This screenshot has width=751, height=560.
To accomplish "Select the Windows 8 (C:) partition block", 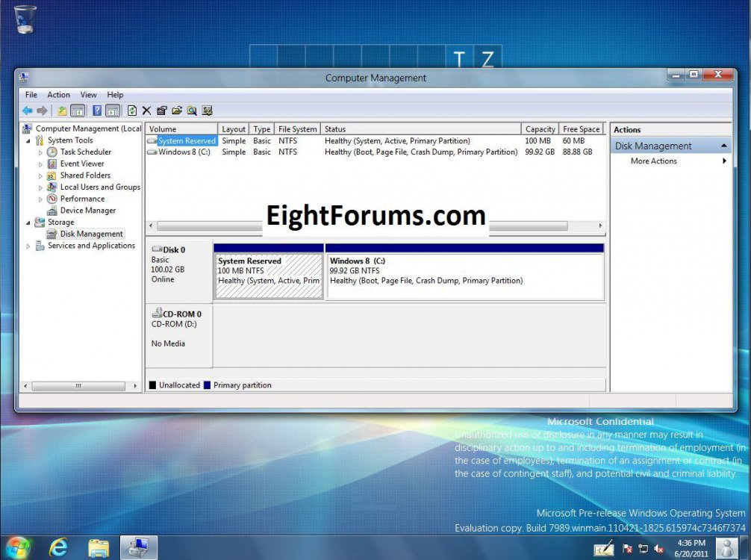I will [x=464, y=276].
